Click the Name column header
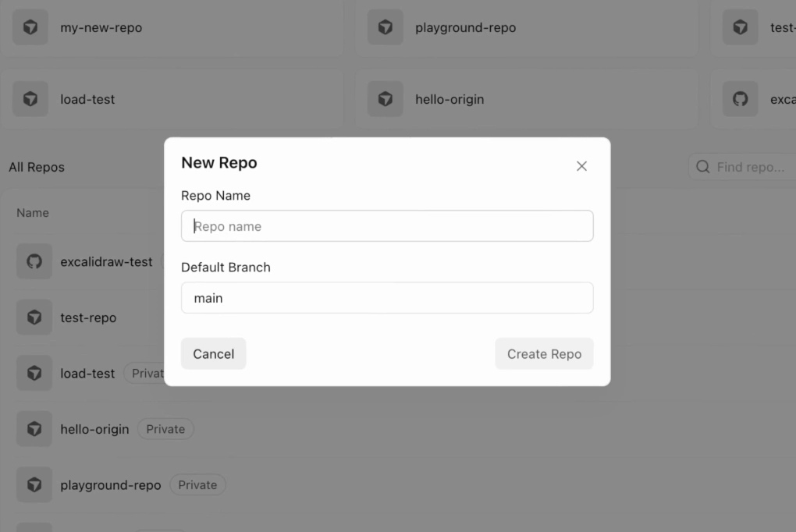Screen dimensions: 796x532 click(33, 213)
